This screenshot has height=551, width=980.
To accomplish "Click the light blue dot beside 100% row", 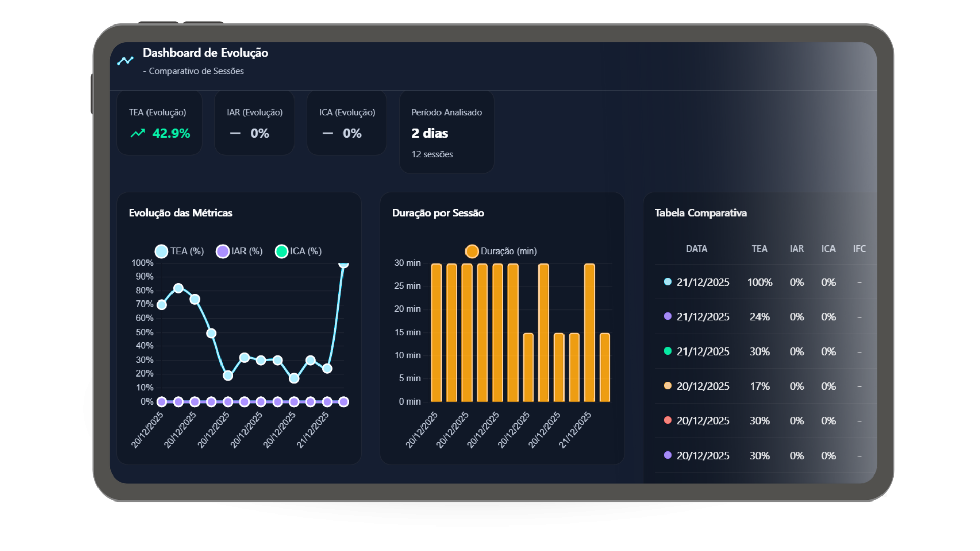I will [x=667, y=282].
